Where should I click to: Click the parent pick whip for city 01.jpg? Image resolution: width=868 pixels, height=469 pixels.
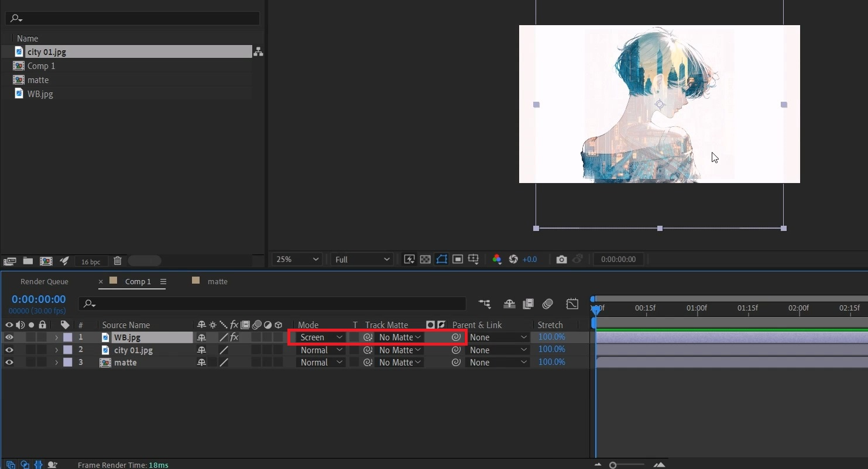456,350
